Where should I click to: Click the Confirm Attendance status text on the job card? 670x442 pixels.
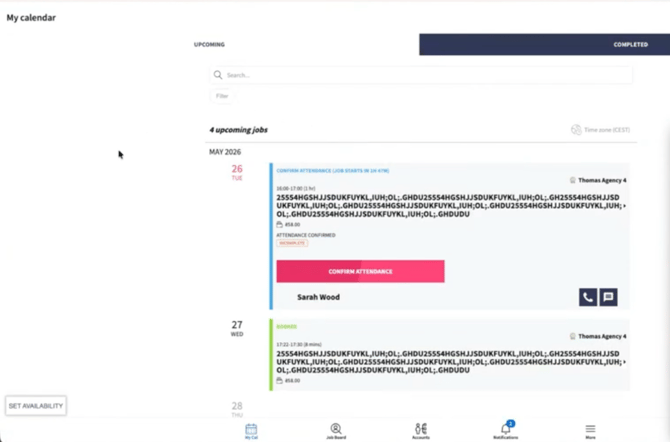332,171
